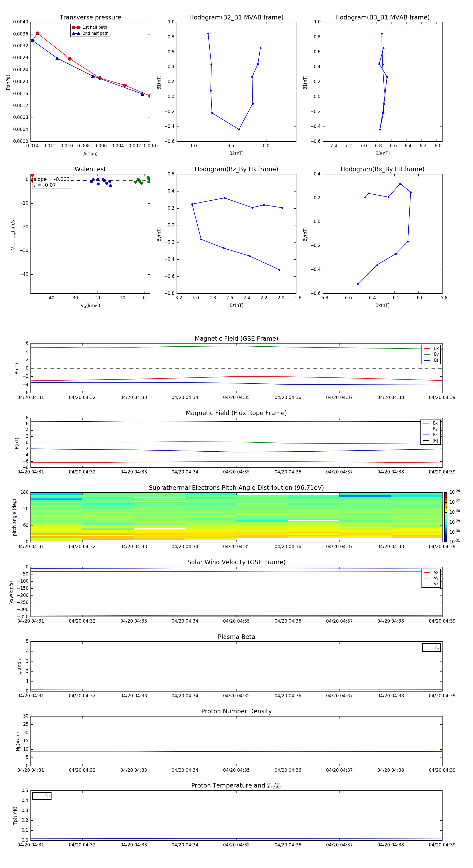This screenshot has height=868, width=473.
Task: Click the Plasma Beta panel title
Action: (236, 637)
